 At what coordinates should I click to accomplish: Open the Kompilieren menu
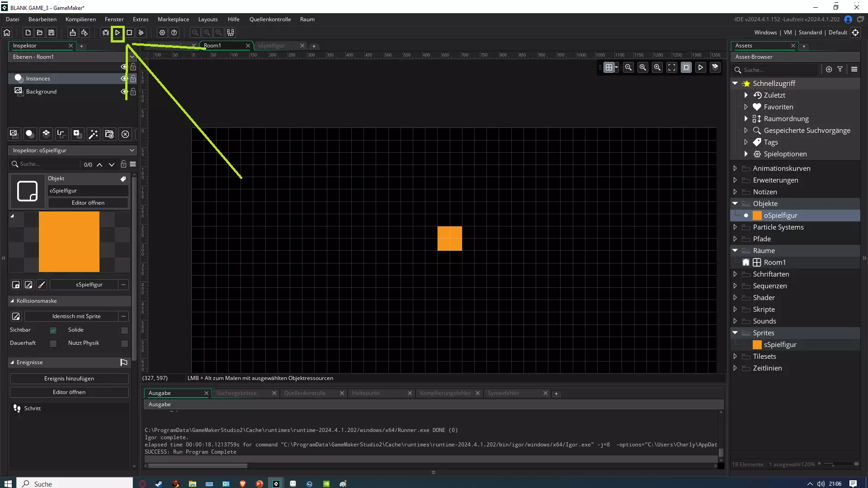tap(80, 19)
